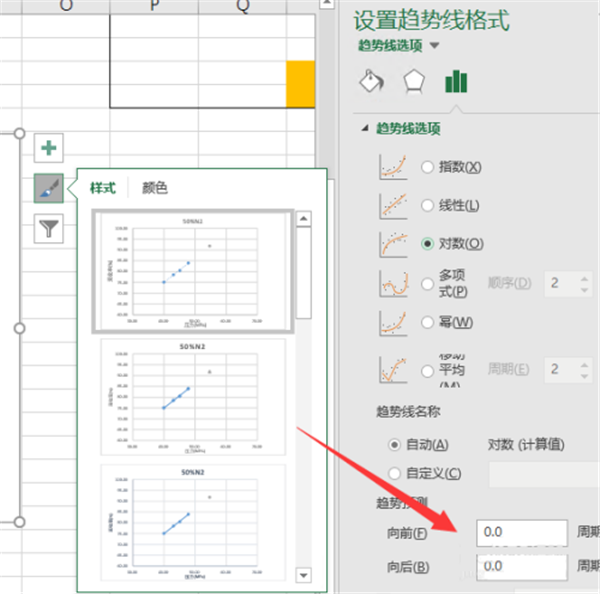The width and height of the screenshot is (600, 594).
Task: Collapse the 趋势线选项 section triangle
Action: [364, 129]
